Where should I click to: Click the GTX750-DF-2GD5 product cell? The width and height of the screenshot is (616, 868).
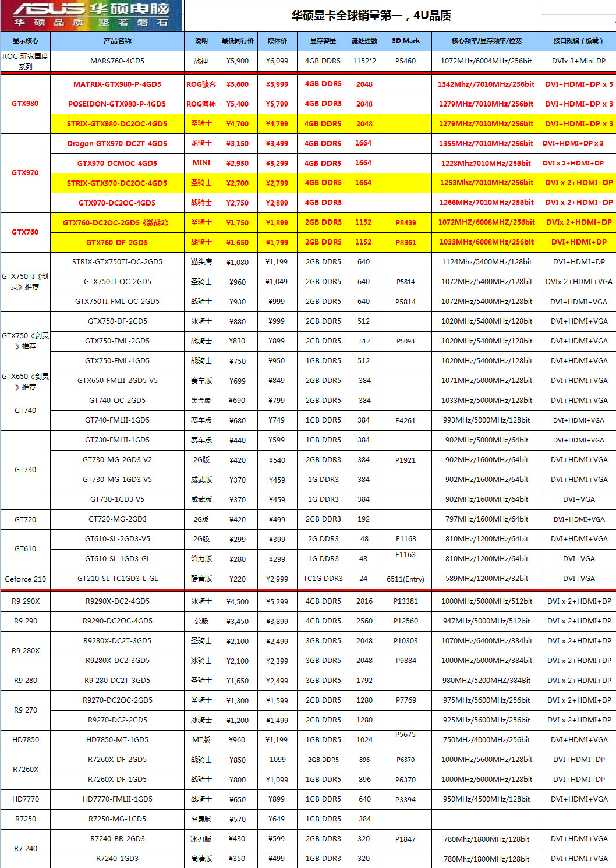(117, 321)
